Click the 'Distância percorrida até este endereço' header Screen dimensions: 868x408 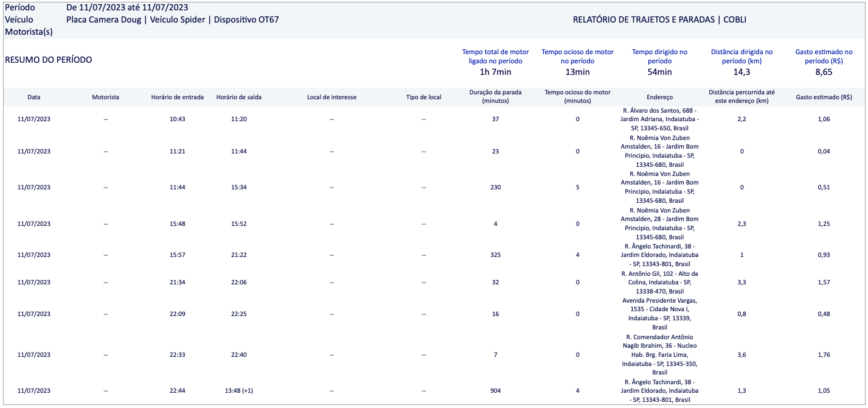click(741, 96)
